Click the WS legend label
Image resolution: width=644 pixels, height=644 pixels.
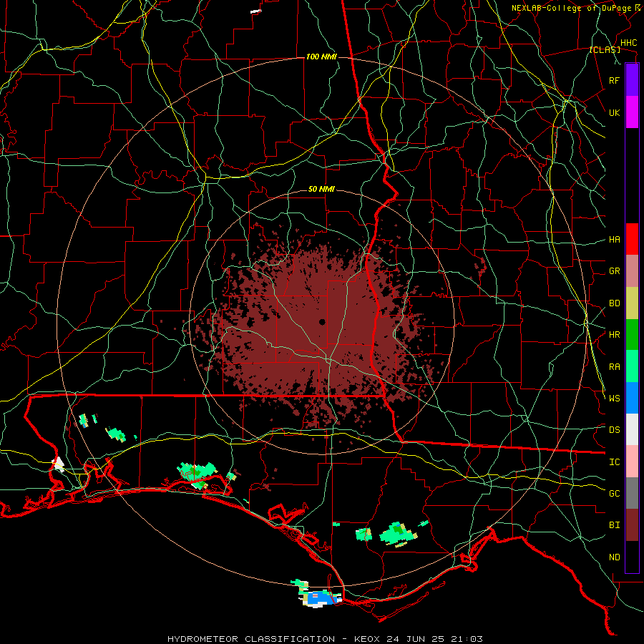[614, 399]
